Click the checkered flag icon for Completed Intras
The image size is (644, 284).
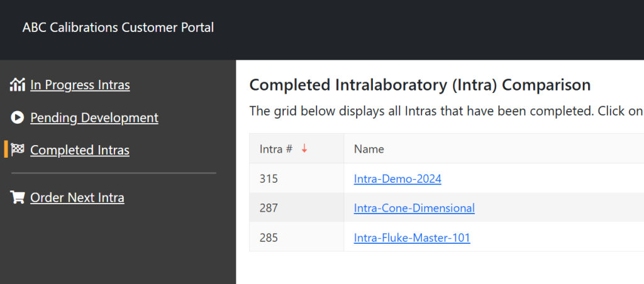click(17, 150)
